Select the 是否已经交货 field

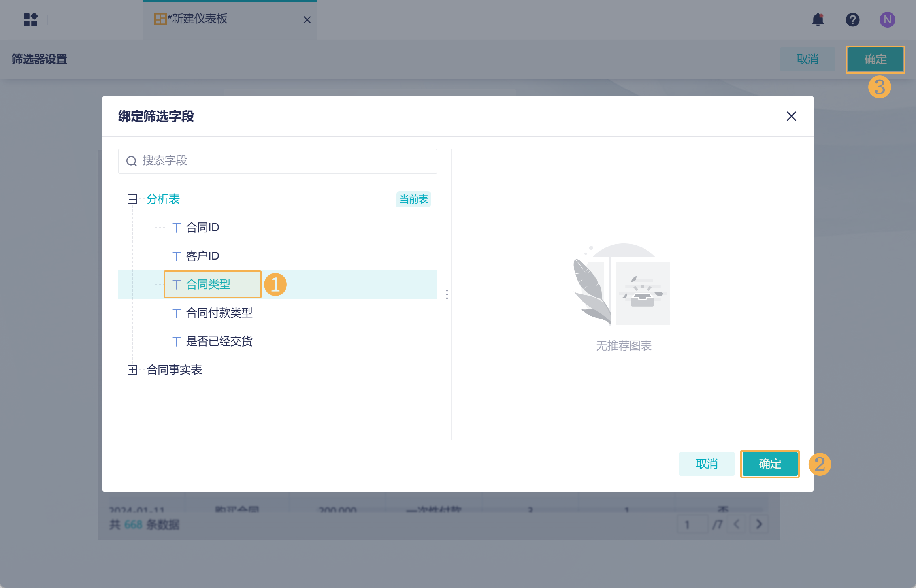pyautogui.click(x=219, y=341)
